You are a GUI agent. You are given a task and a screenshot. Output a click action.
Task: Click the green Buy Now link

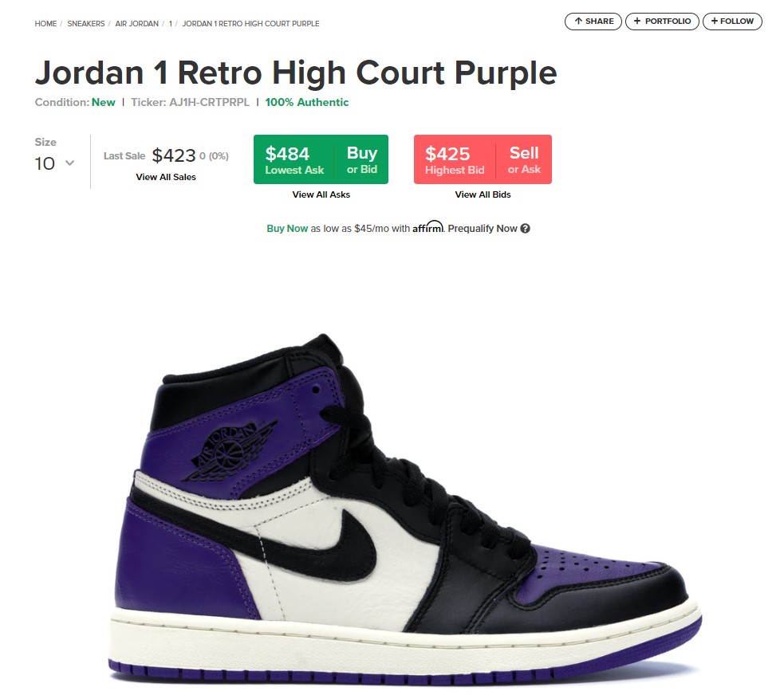coord(287,228)
